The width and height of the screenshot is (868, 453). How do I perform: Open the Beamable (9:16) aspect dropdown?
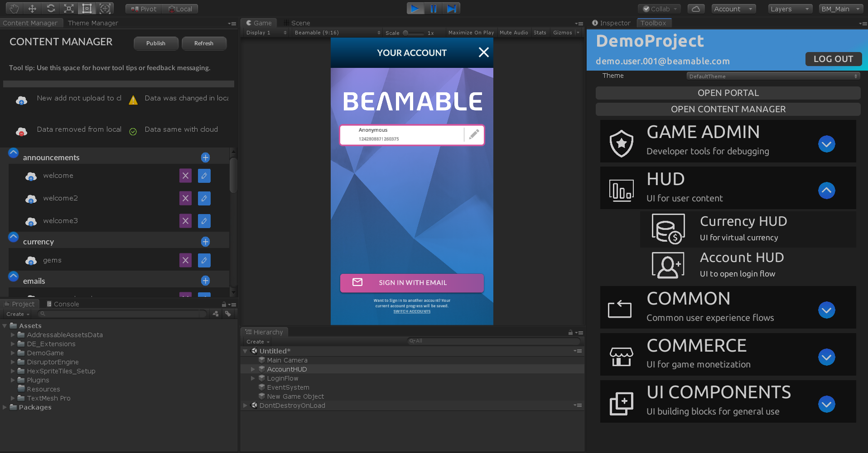[x=337, y=33]
